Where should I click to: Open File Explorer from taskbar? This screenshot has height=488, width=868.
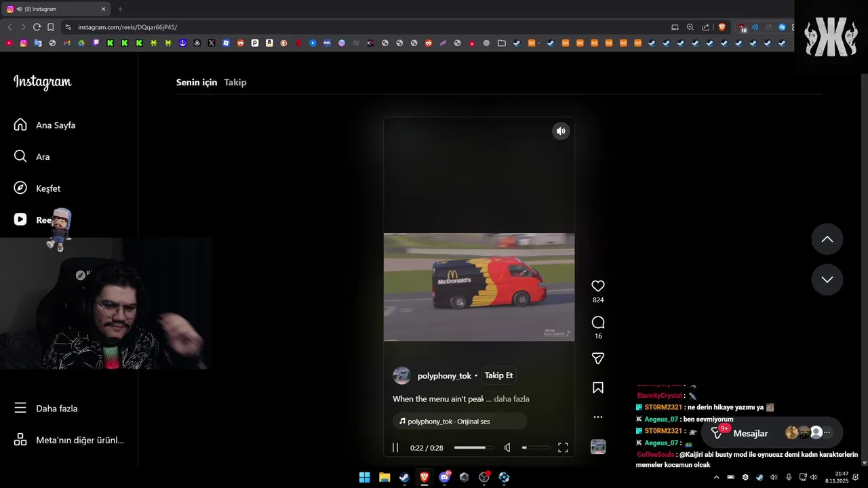[x=384, y=477]
